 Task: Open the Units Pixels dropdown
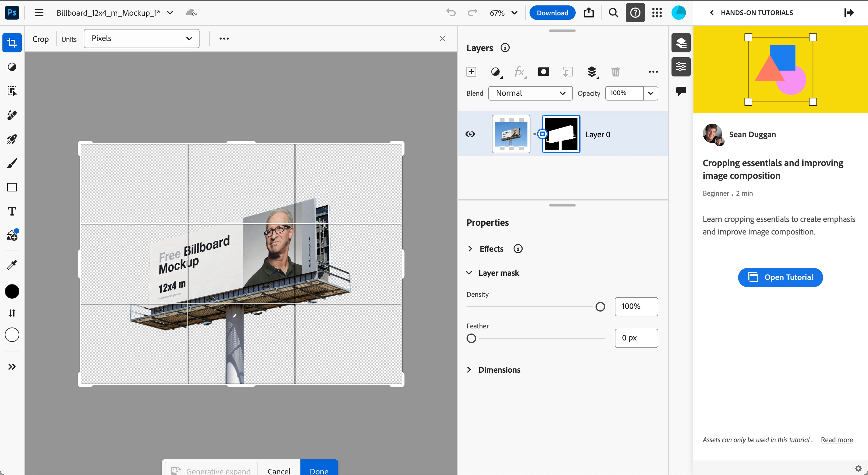[x=142, y=38]
